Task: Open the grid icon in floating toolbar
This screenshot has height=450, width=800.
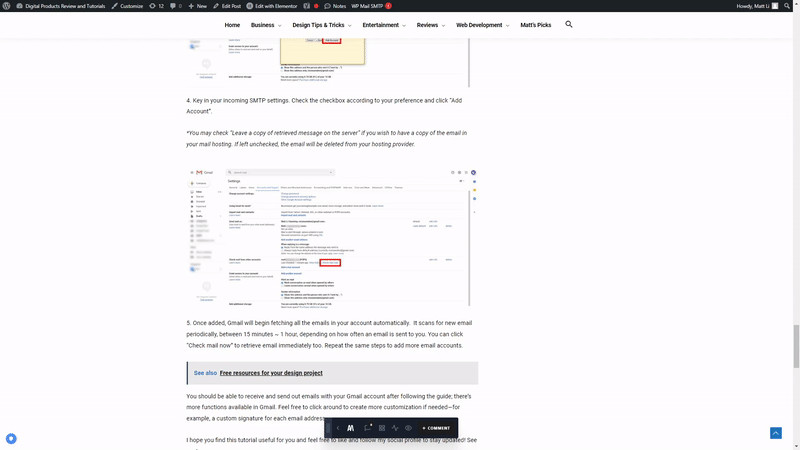Action: point(382,428)
